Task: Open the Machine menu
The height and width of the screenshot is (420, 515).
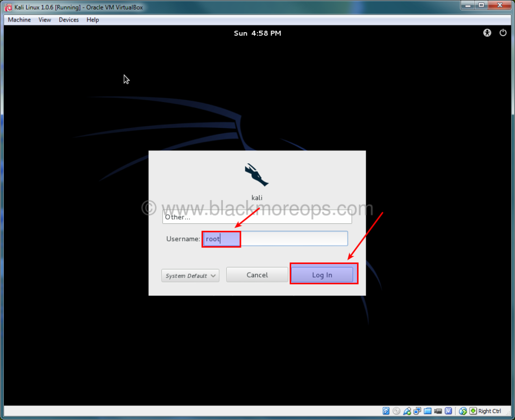Action: (x=20, y=20)
